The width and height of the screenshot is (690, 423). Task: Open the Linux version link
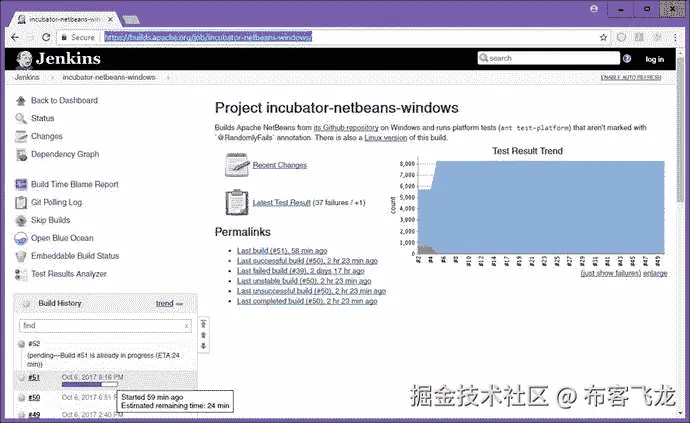pyautogui.click(x=385, y=138)
